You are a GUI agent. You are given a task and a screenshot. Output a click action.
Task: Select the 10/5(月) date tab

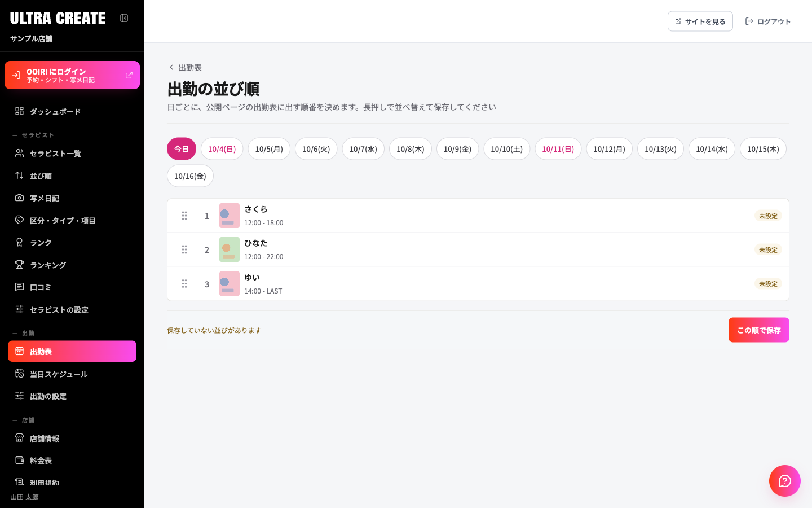tap(269, 149)
